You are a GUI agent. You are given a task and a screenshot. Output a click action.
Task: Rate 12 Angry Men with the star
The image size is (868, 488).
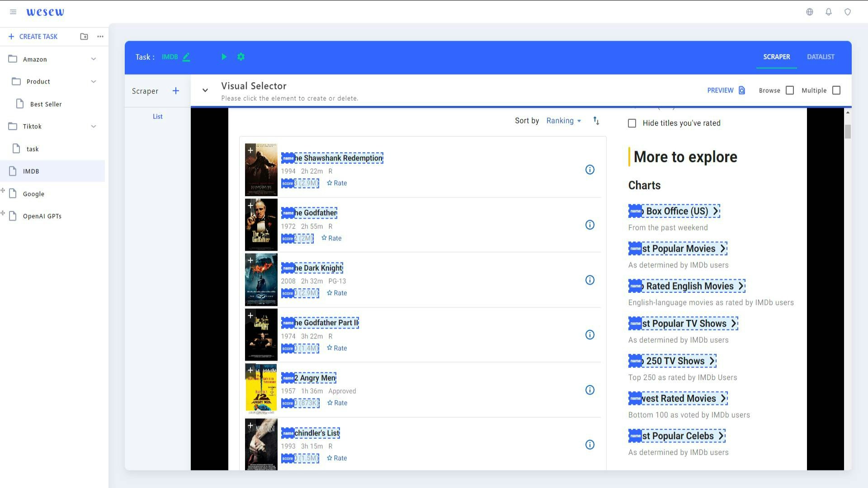tap(337, 403)
